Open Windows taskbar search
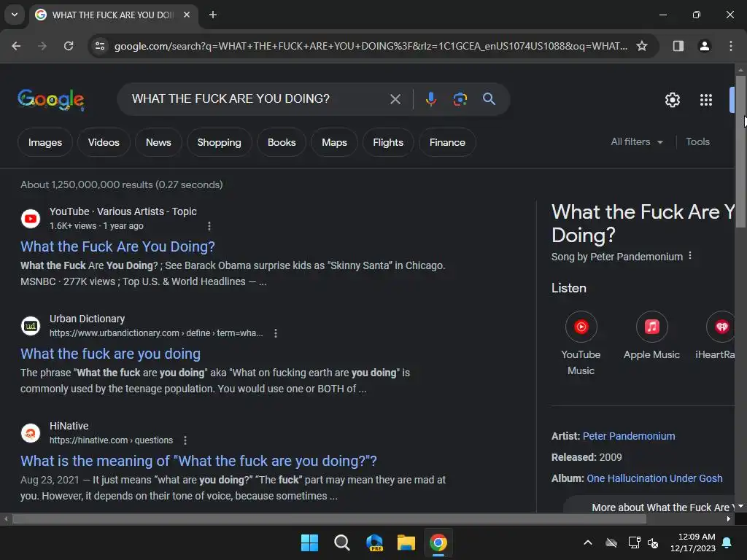The image size is (747, 560). (341, 542)
